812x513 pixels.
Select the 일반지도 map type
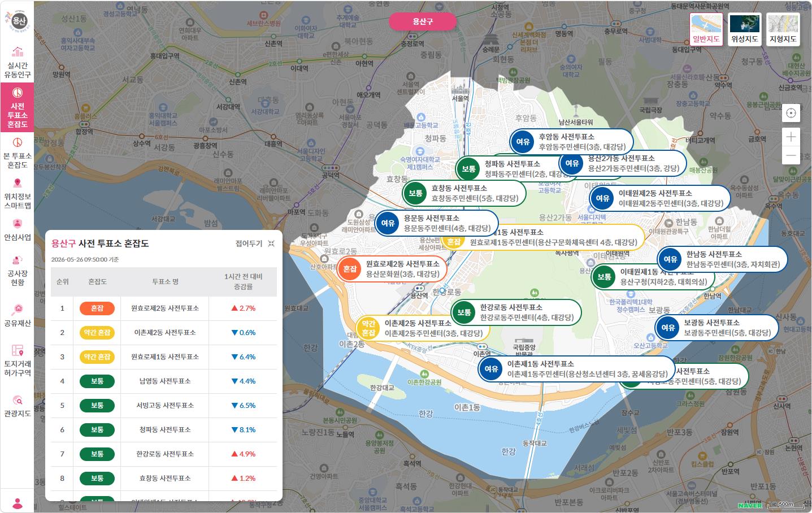[706, 29]
